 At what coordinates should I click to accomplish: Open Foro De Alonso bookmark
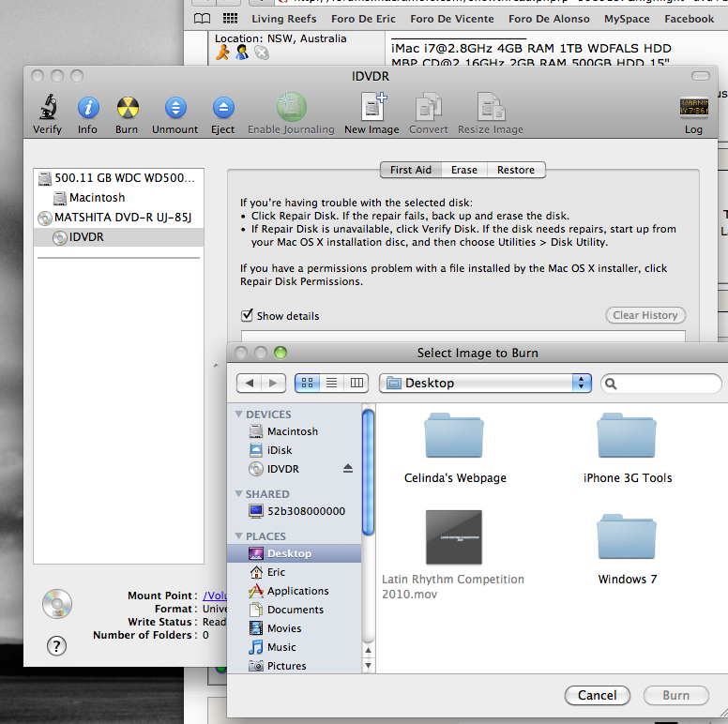tap(549, 19)
